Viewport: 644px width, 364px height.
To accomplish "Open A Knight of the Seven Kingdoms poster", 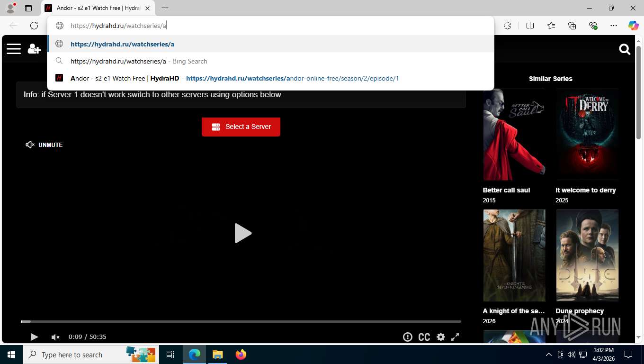I will click(514, 255).
